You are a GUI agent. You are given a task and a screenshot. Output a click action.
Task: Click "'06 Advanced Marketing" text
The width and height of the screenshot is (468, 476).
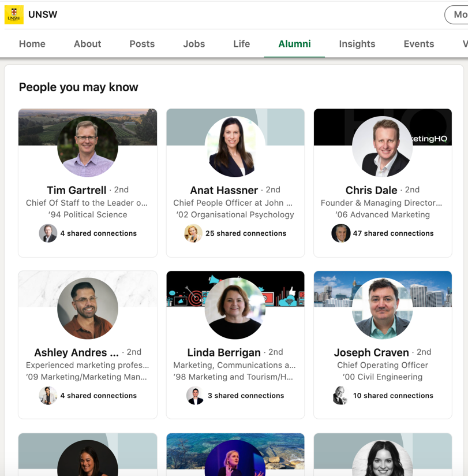(x=383, y=215)
